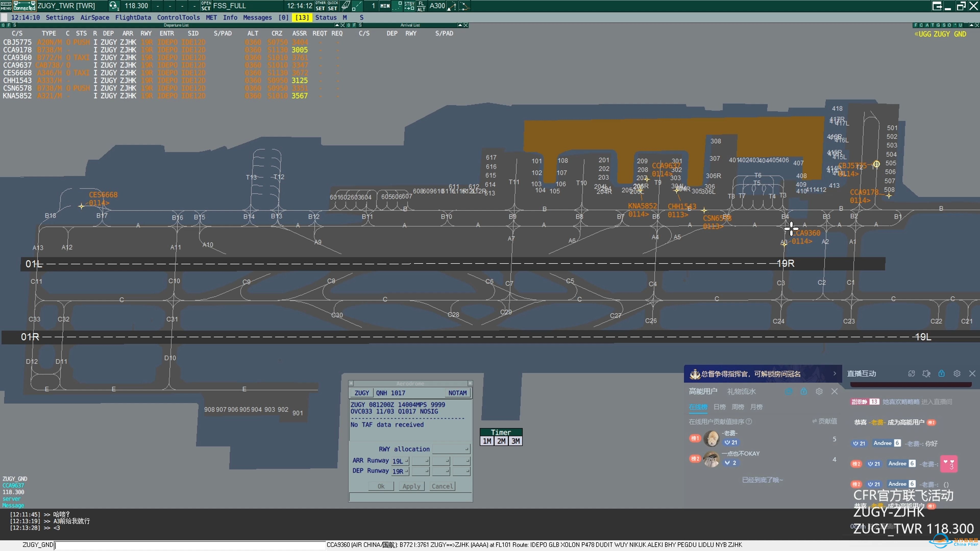Switch to the 日榜 ranking tab
Image resolution: width=980 pixels, height=551 pixels.
click(x=719, y=407)
